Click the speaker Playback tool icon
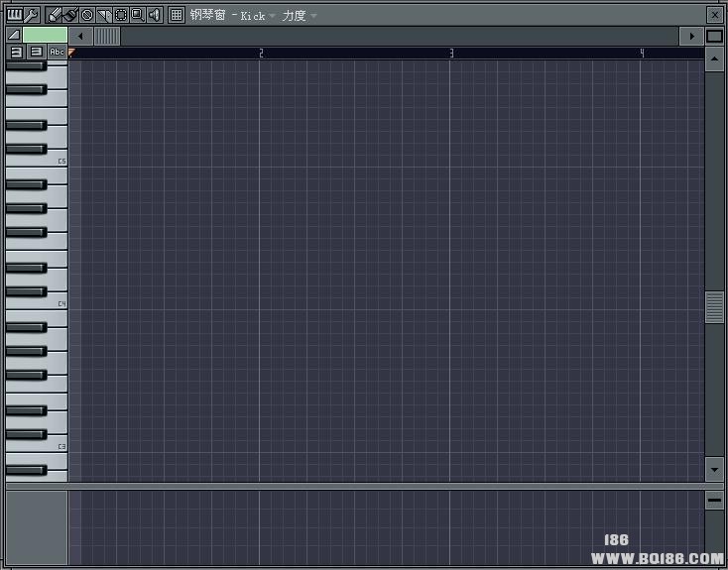The height and width of the screenshot is (570, 728). pos(154,15)
